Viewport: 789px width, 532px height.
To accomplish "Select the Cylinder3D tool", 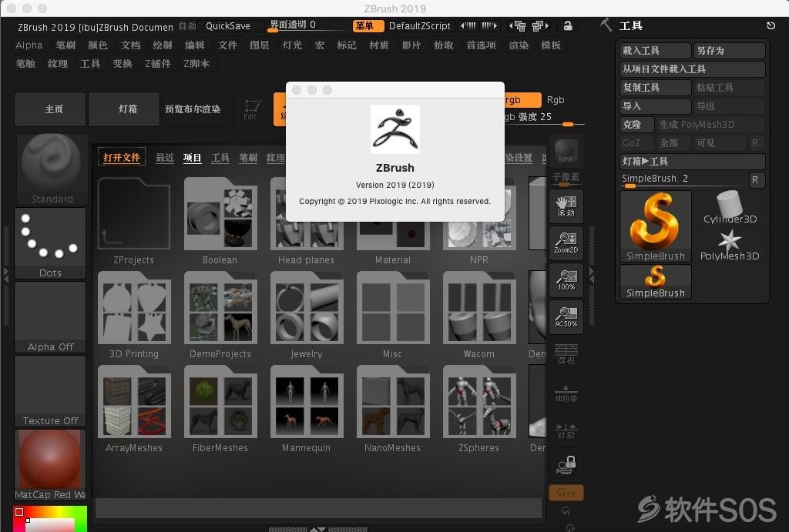I will [730, 206].
